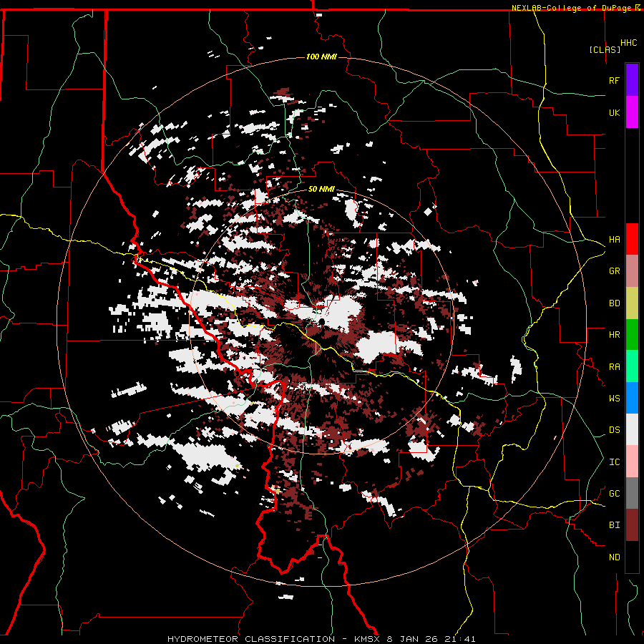Select the IC light pink legend swatch
The height and width of the screenshot is (644, 644).
(632, 462)
